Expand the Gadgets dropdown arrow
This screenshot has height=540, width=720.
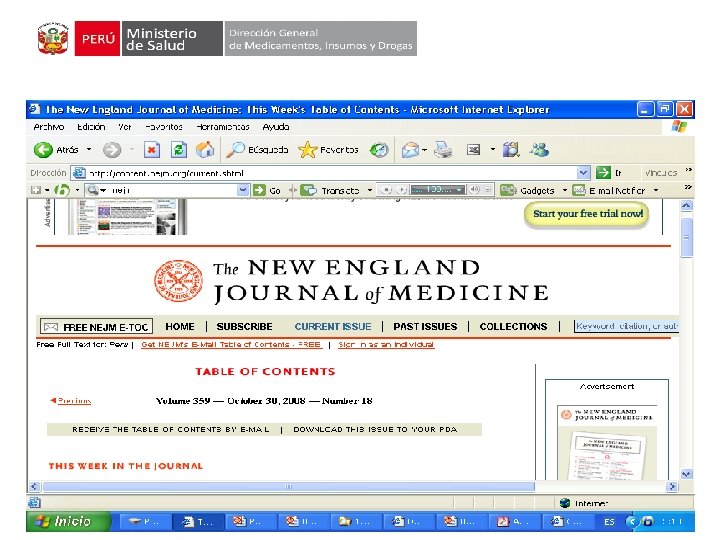pyautogui.click(x=564, y=190)
